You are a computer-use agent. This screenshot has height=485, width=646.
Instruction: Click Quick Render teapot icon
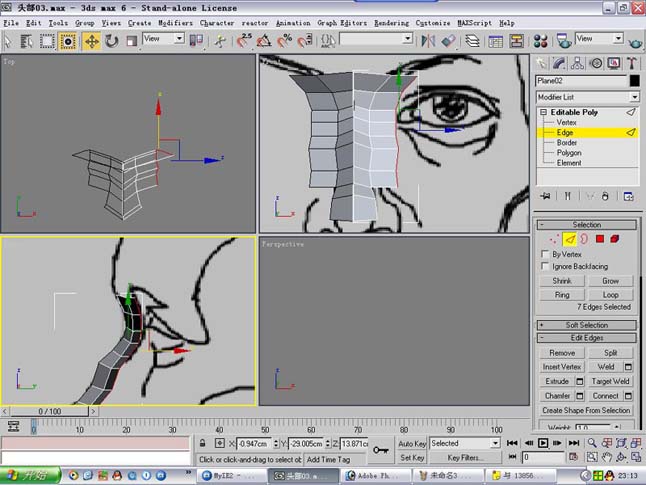(x=635, y=42)
